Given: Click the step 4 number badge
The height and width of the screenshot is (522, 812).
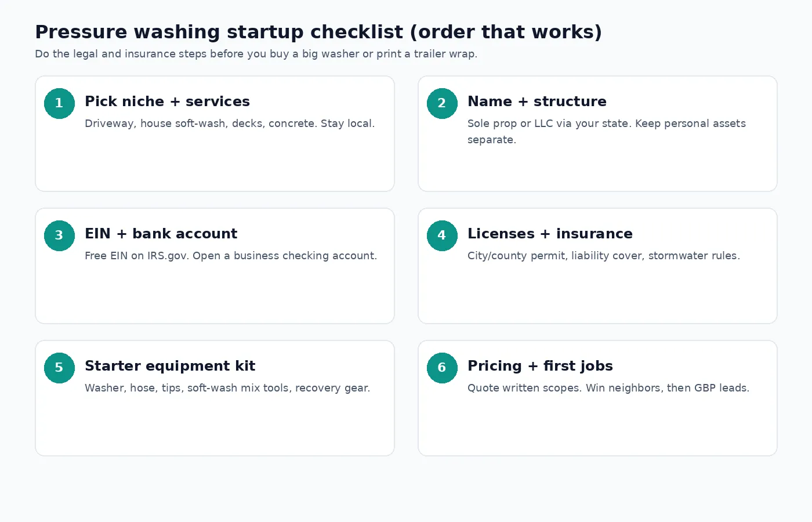Looking at the screenshot, I should point(442,235).
